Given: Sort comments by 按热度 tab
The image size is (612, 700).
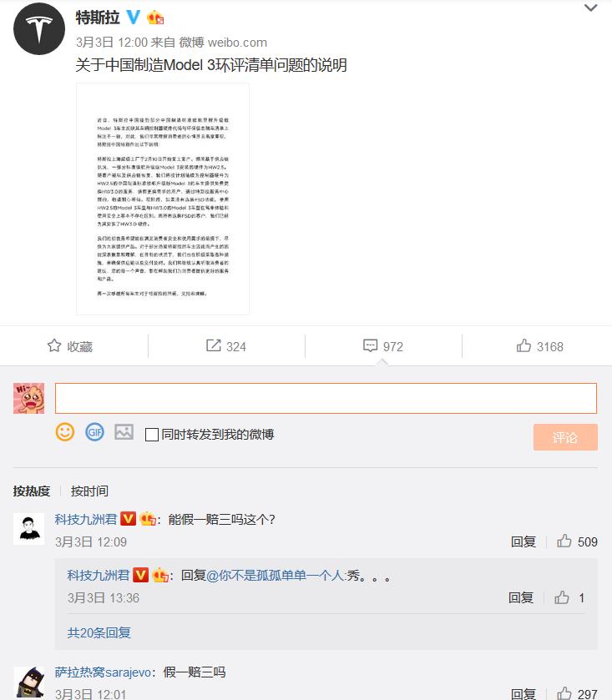Looking at the screenshot, I should (x=32, y=491).
